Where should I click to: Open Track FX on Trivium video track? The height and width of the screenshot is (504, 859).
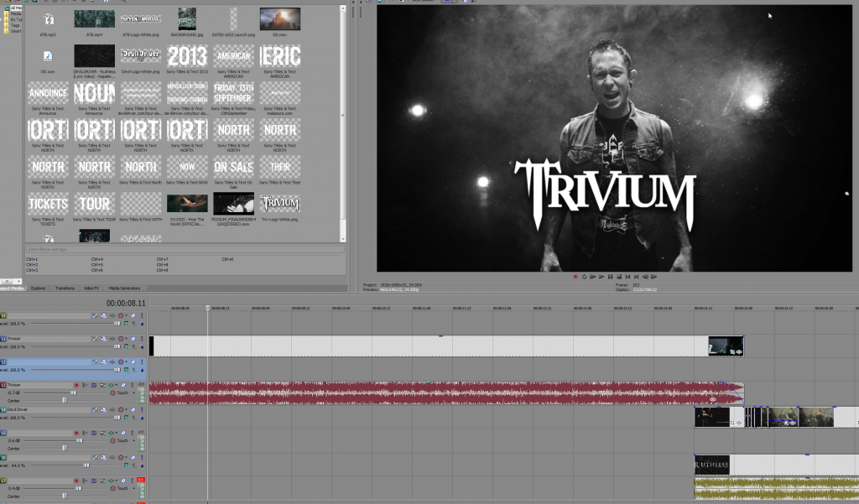(x=112, y=339)
